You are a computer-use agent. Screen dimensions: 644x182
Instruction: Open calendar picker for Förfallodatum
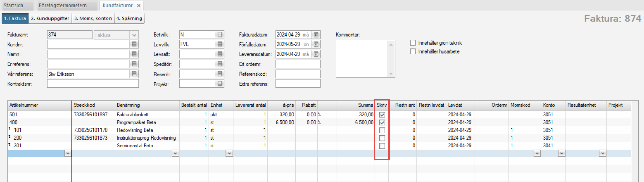[316, 44]
